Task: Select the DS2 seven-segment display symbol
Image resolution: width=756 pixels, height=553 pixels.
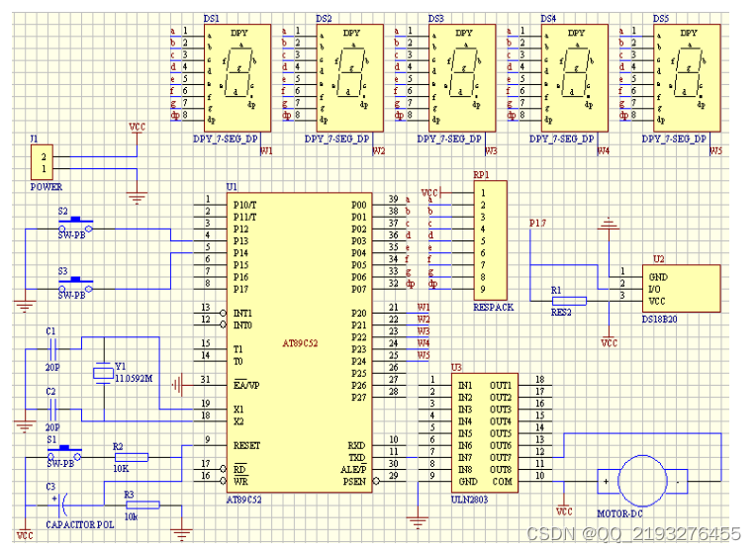Action: tap(349, 77)
